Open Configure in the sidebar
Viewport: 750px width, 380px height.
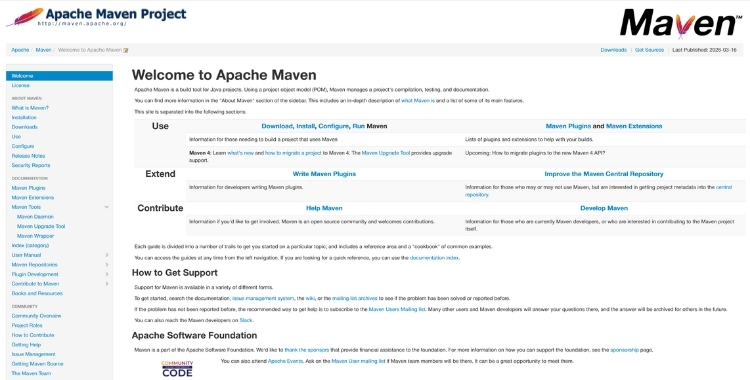22,146
